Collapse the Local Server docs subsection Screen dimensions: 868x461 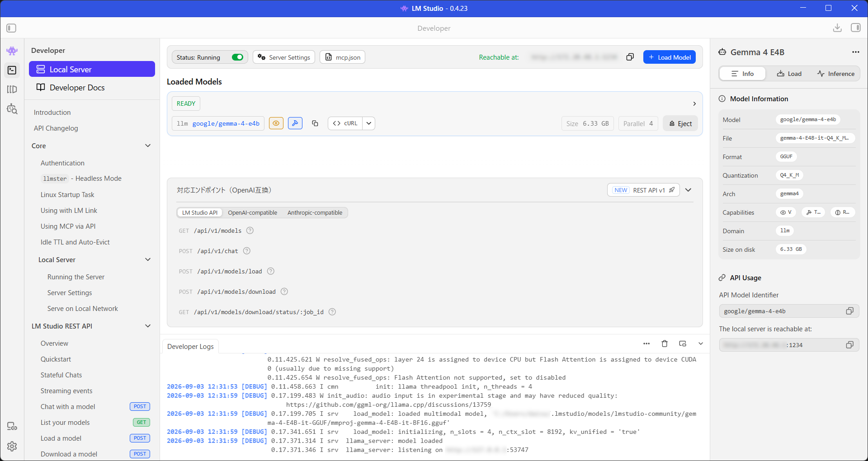coord(148,259)
